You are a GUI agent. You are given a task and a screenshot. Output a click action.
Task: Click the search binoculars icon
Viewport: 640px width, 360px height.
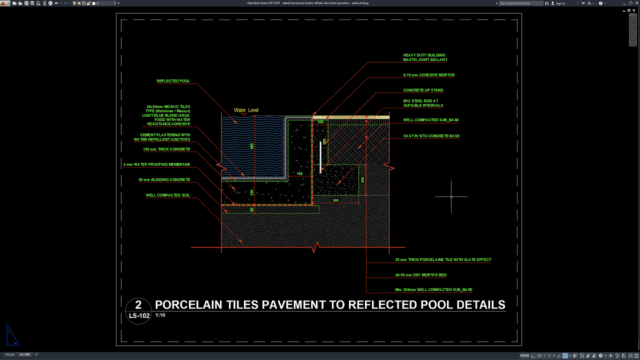tap(547, 3)
